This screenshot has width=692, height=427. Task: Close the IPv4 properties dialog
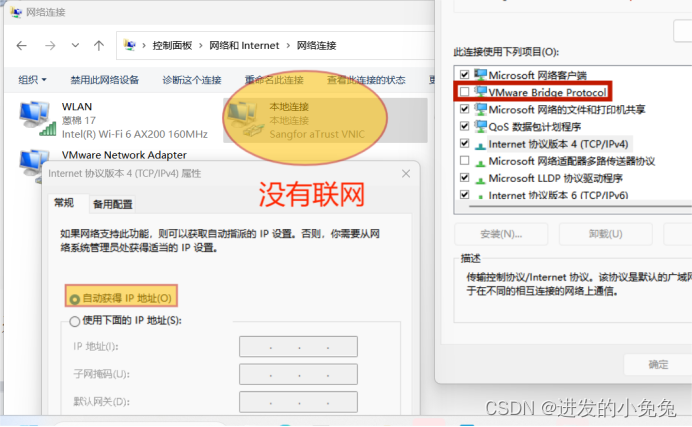[406, 174]
